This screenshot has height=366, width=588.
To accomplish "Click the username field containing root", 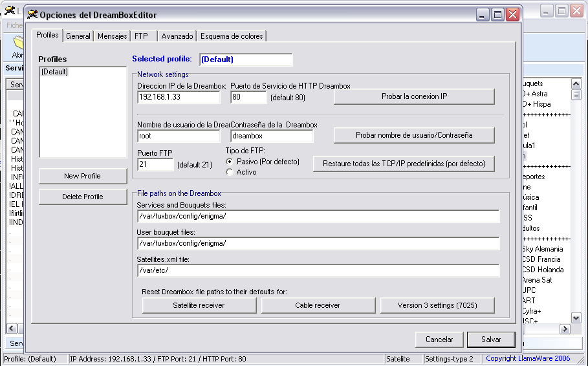I will point(179,136).
